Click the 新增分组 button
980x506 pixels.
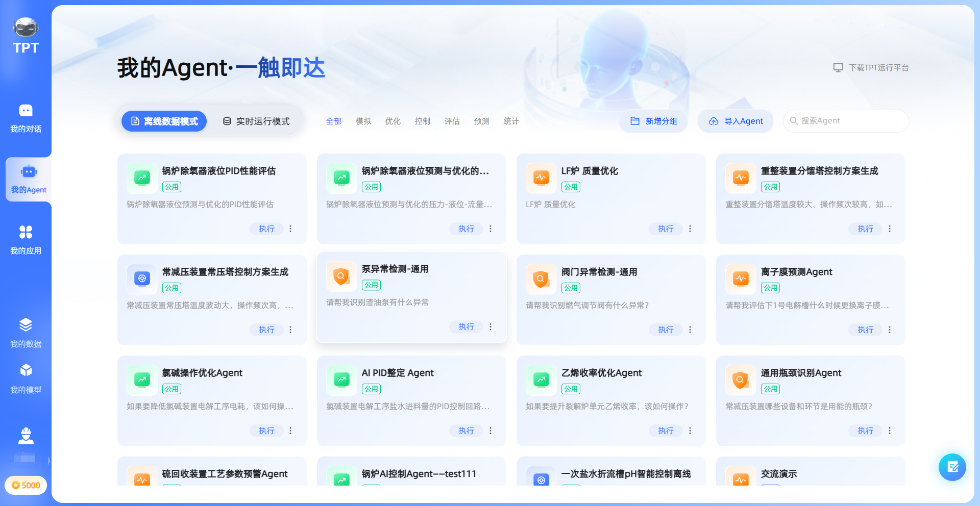click(x=653, y=121)
